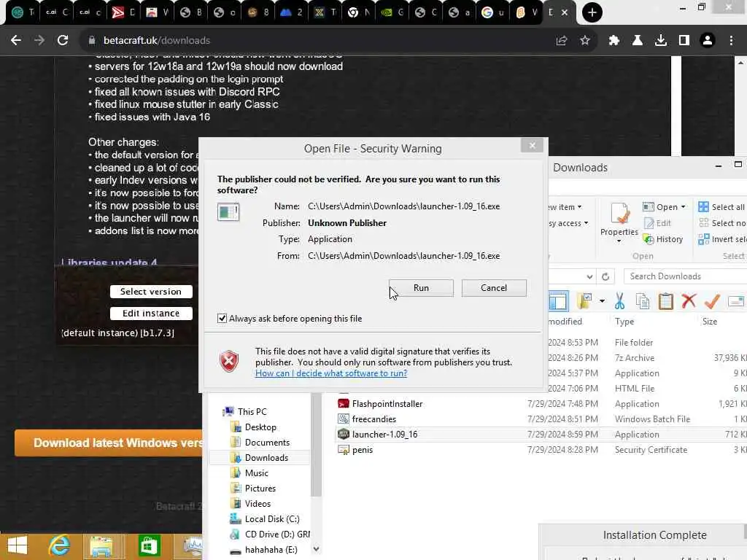Image resolution: width=747 pixels, height=560 pixels.
Task: Sort files by the Type column
Action: click(x=624, y=322)
